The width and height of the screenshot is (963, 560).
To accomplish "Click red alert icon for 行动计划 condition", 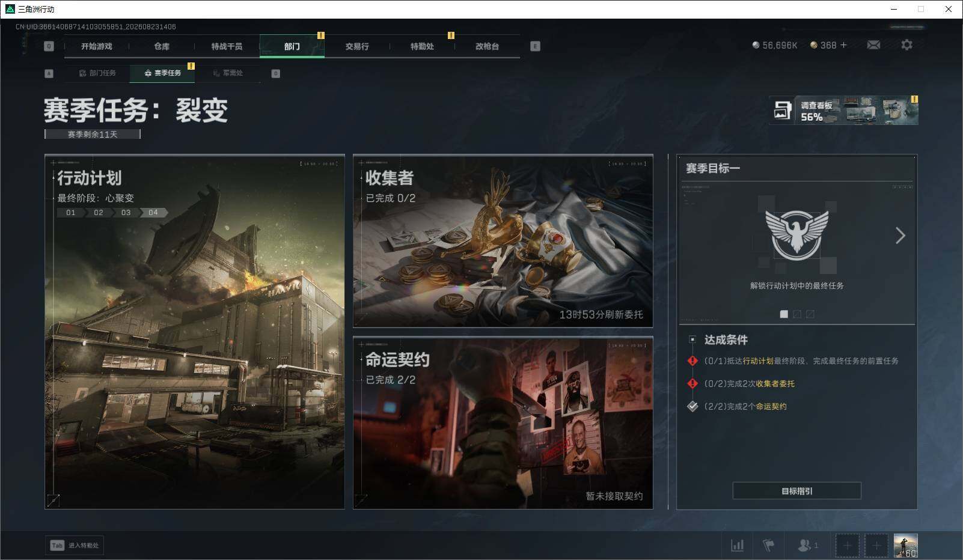I will [x=692, y=361].
